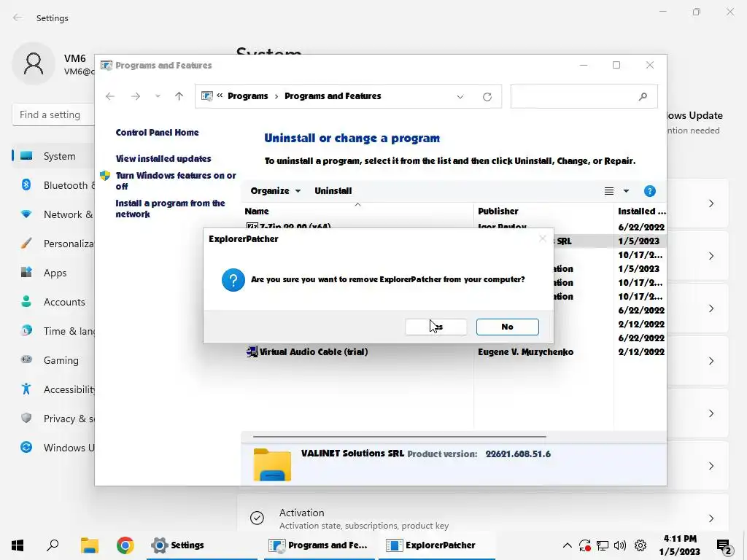Screen dimensions: 747x560
Task: Open the taskbar clock and date
Action: point(680,545)
